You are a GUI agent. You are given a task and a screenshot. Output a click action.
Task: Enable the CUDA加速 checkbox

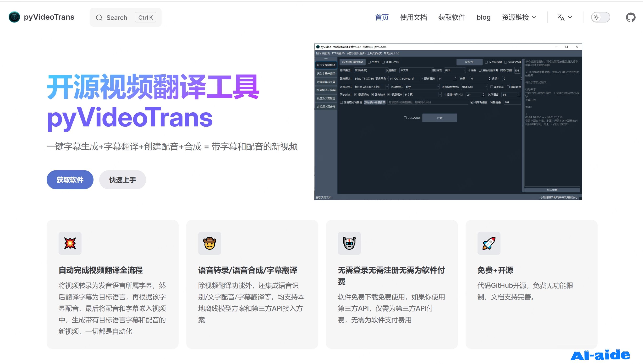click(405, 118)
